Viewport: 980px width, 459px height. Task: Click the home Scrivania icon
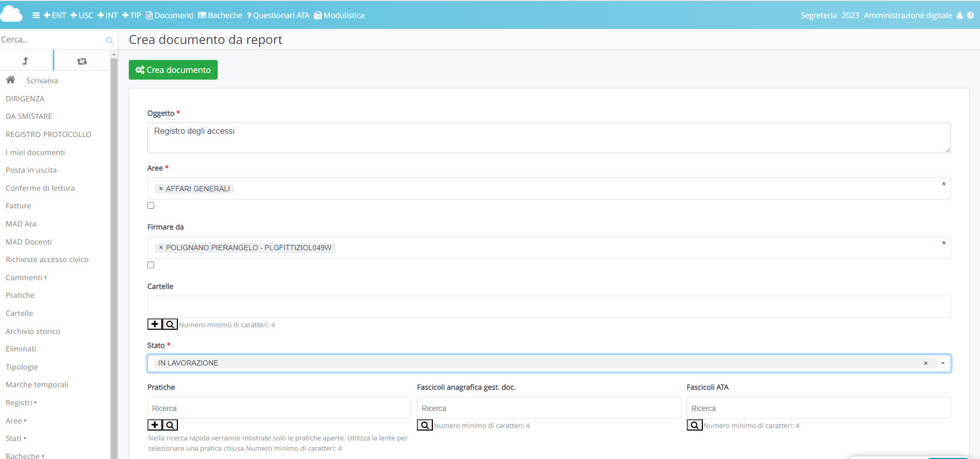pos(10,80)
